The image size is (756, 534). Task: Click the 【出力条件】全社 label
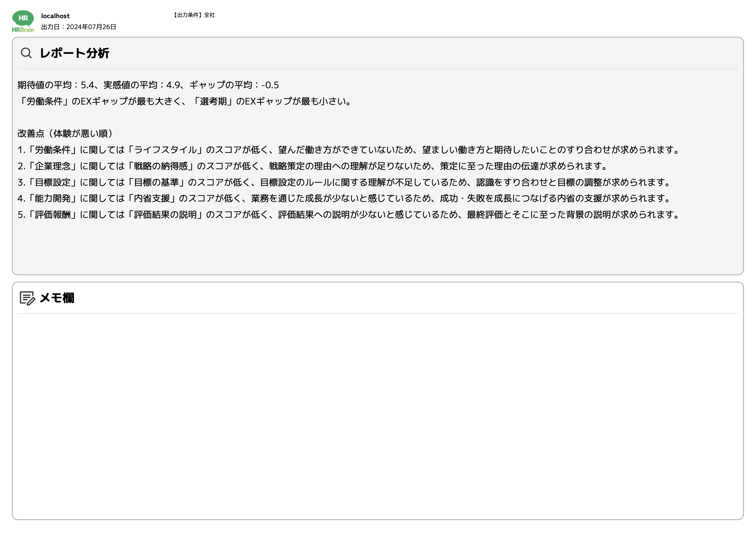tap(194, 15)
